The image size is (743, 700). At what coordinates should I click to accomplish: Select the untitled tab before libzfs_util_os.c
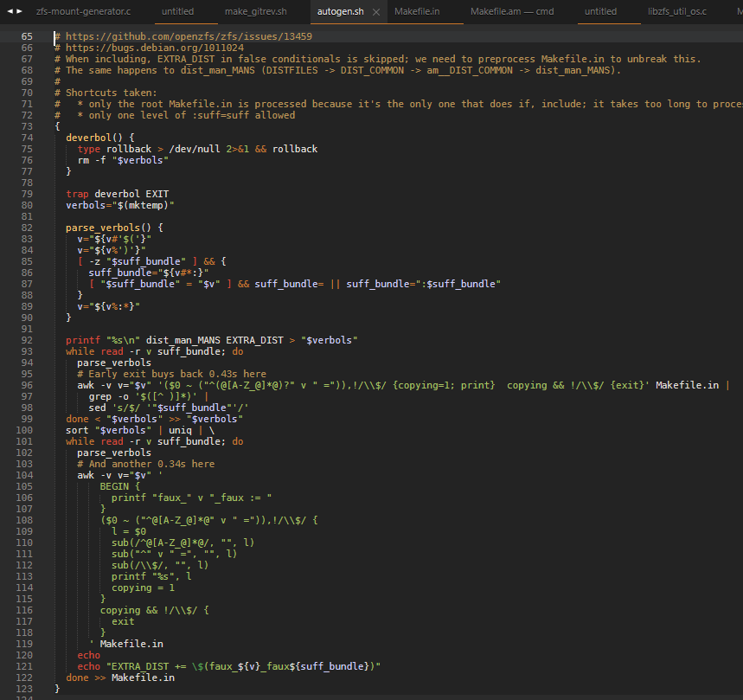pos(600,12)
